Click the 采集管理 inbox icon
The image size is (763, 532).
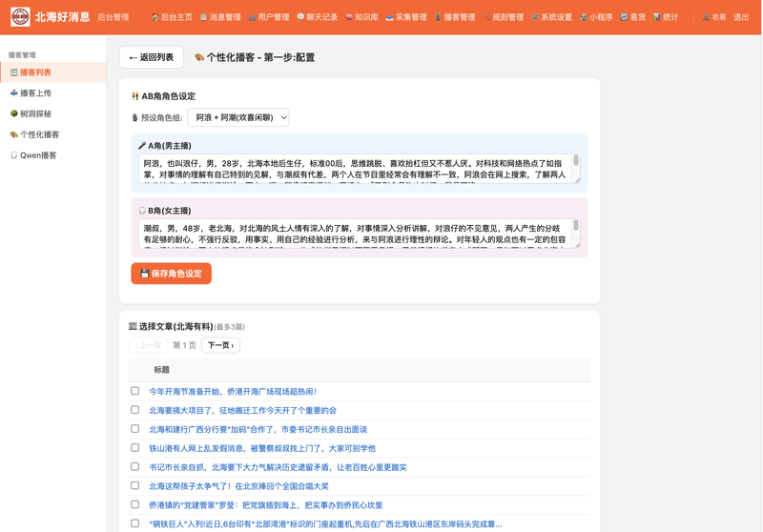(389, 17)
